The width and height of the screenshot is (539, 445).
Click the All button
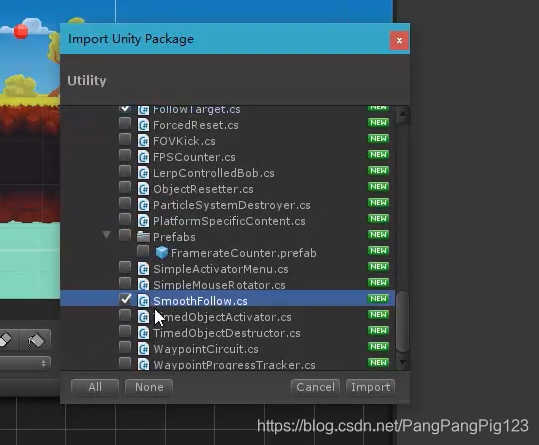[95, 387]
